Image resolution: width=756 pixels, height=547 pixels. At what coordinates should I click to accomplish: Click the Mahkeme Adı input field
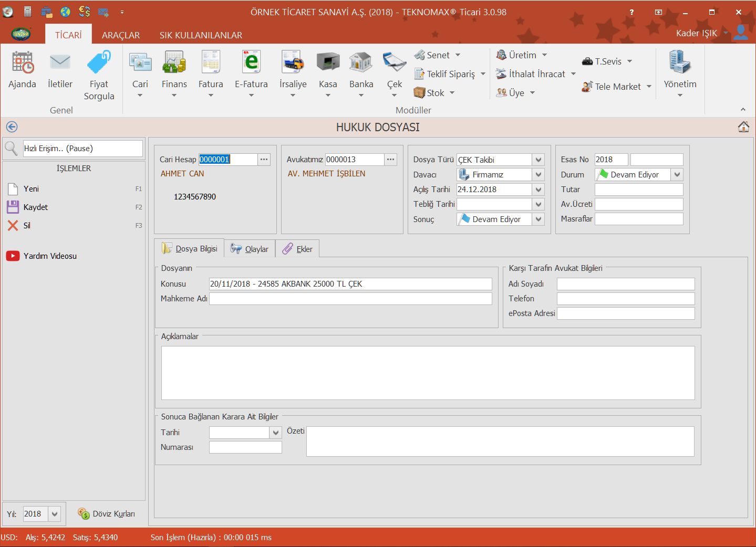pyautogui.click(x=350, y=299)
